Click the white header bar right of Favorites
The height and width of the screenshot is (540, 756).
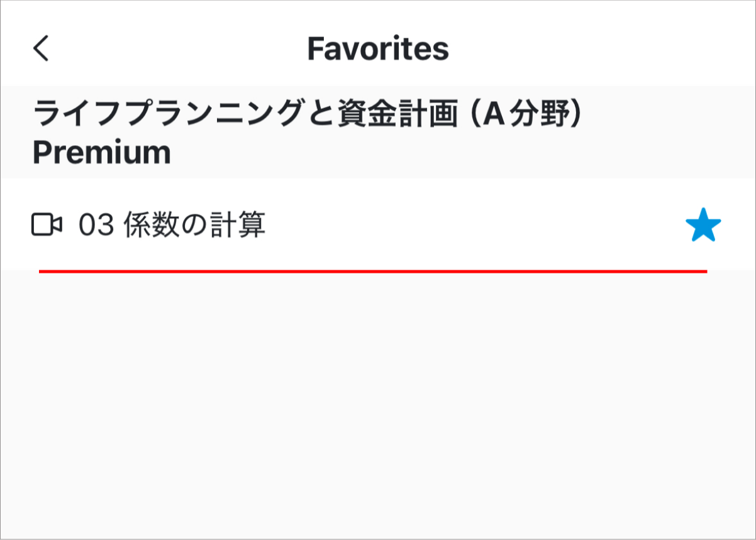pos(598,49)
